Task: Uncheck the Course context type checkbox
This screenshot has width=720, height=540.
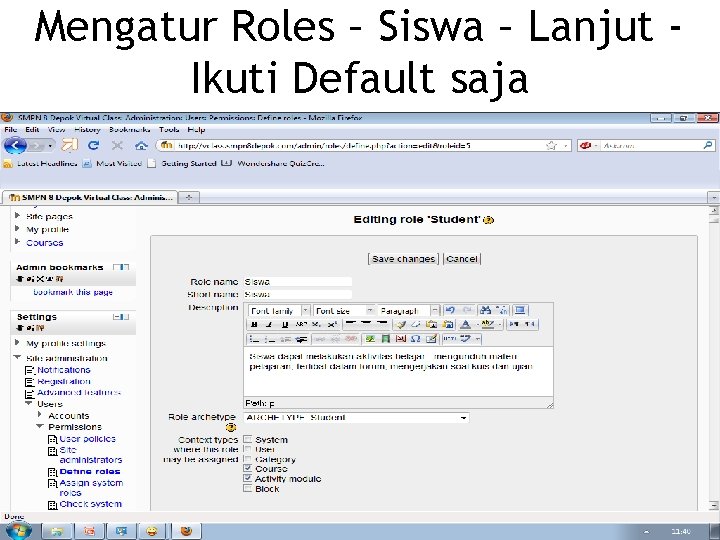Action: (248, 468)
